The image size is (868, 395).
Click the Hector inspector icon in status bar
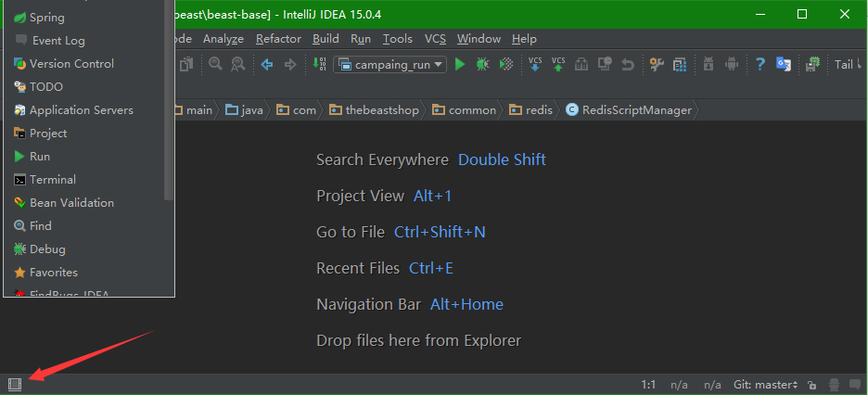point(835,385)
